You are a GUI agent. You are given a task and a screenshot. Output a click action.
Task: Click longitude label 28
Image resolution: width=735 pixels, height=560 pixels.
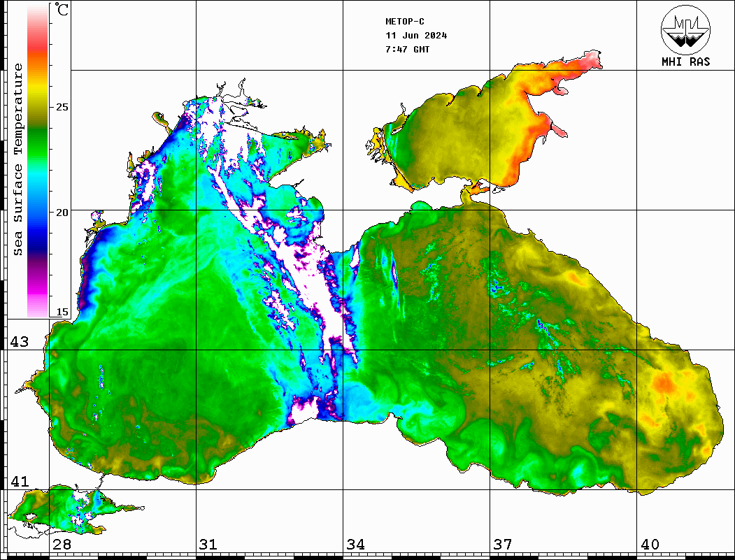tap(62, 544)
